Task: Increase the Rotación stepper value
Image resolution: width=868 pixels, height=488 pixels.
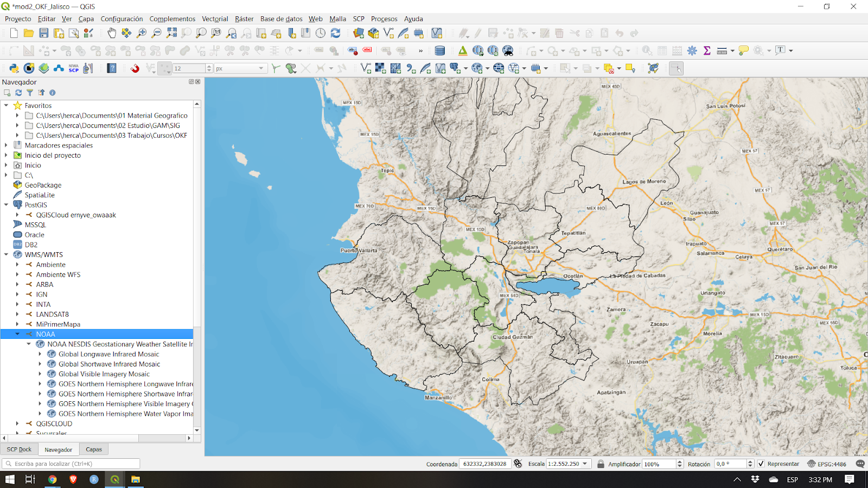Action: pyautogui.click(x=750, y=461)
